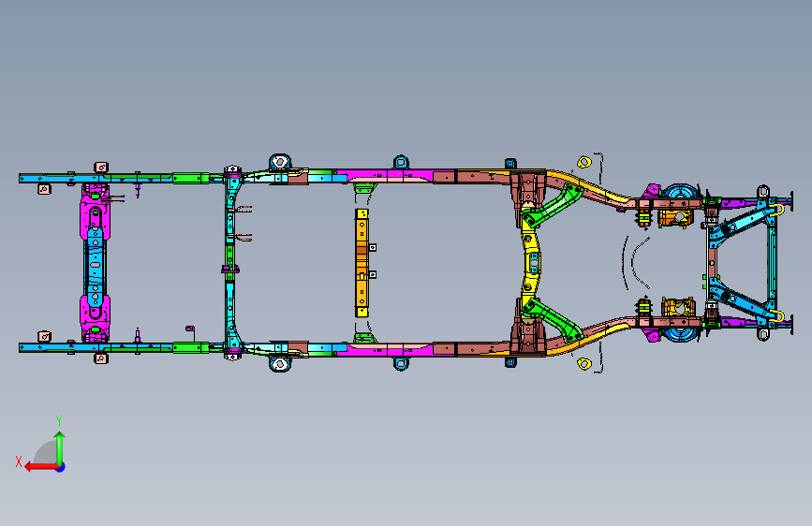This screenshot has height=526, width=812.
Task: Click the blue Z axis dot on triad
Action: [x=61, y=467]
